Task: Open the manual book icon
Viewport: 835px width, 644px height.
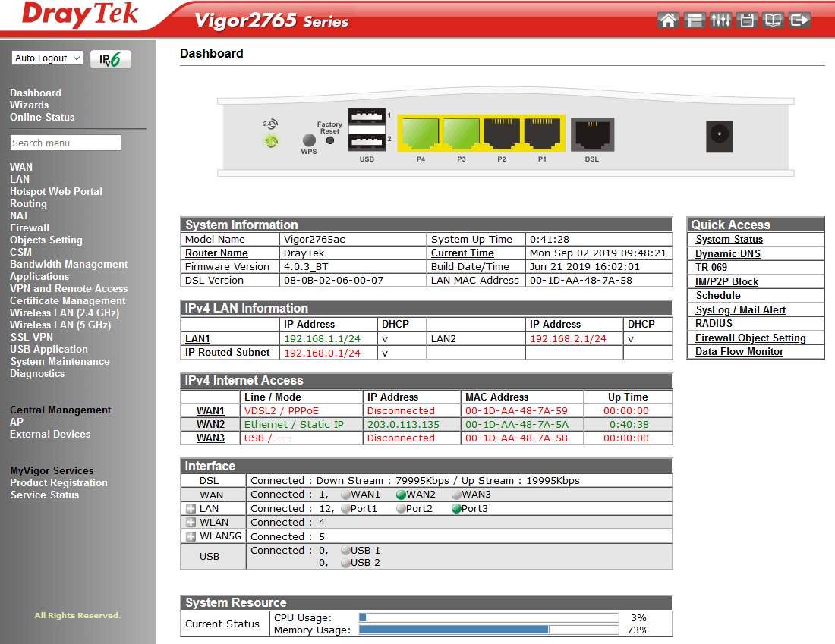Action: 773,20
